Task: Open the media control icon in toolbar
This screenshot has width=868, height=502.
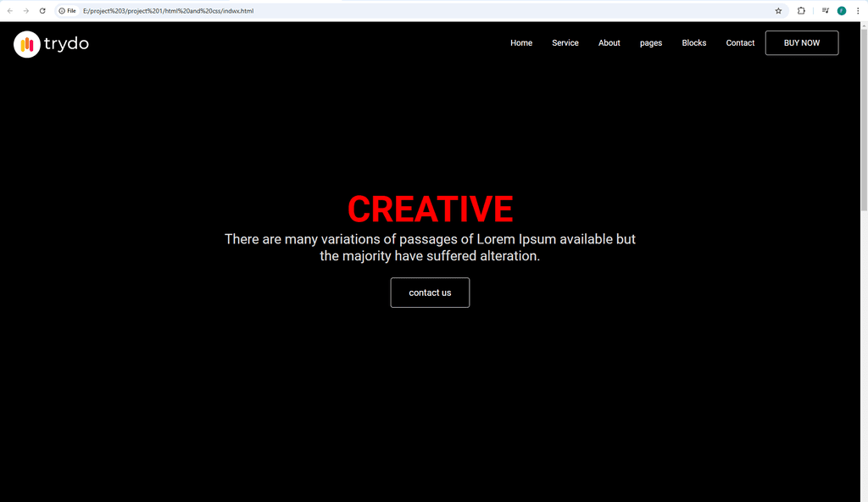Action: (826, 10)
